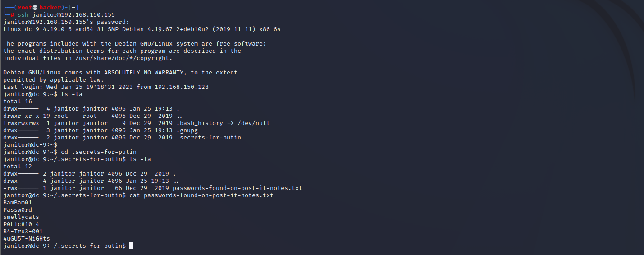Click the 4uGU5T-NiGHts password line

point(27,239)
